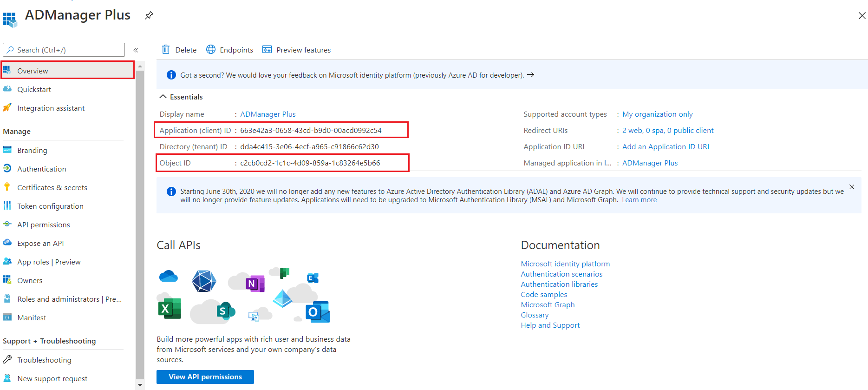
Task: Select API permissions in the sidebar
Action: 43,225
